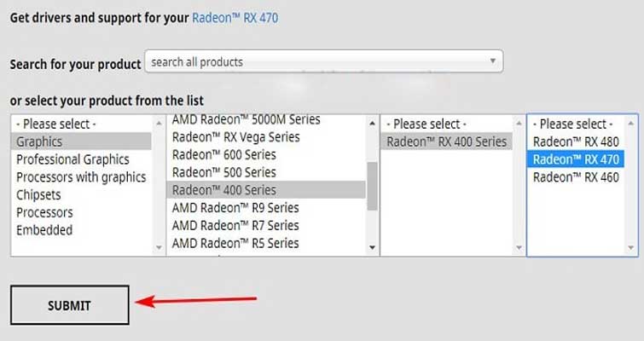
Task: Click the SUBMIT button
Action: pos(69,305)
